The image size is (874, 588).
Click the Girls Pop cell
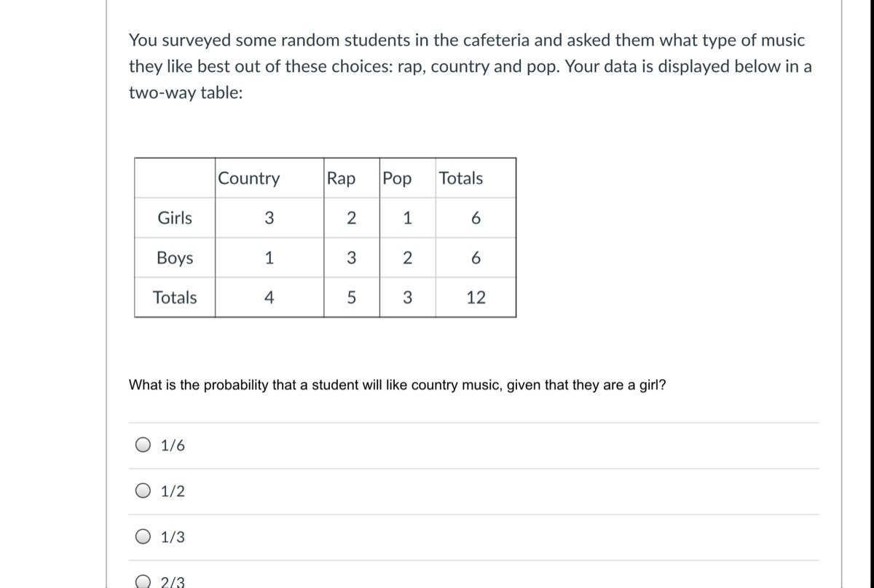click(407, 218)
